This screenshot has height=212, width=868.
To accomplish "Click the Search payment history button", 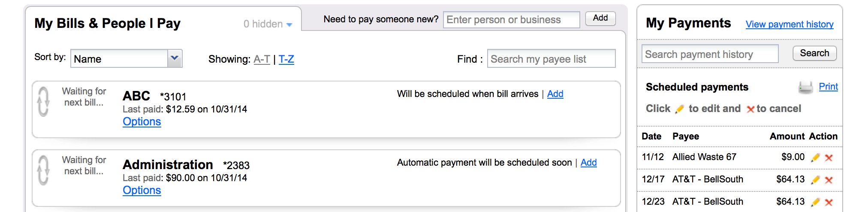I will [x=814, y=53].
